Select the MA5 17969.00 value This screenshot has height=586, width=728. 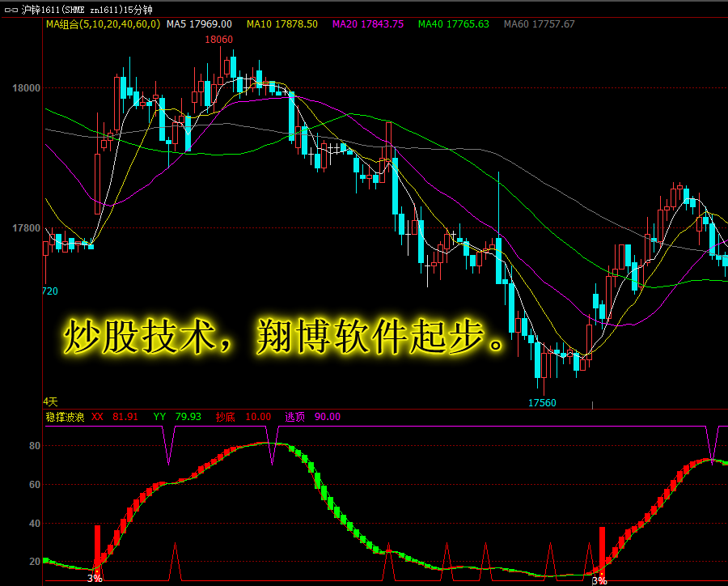click(x=199, y=24)
